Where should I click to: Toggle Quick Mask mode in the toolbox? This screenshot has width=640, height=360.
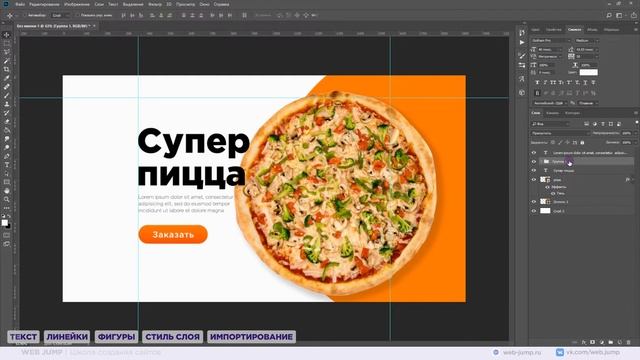(7, 235)
